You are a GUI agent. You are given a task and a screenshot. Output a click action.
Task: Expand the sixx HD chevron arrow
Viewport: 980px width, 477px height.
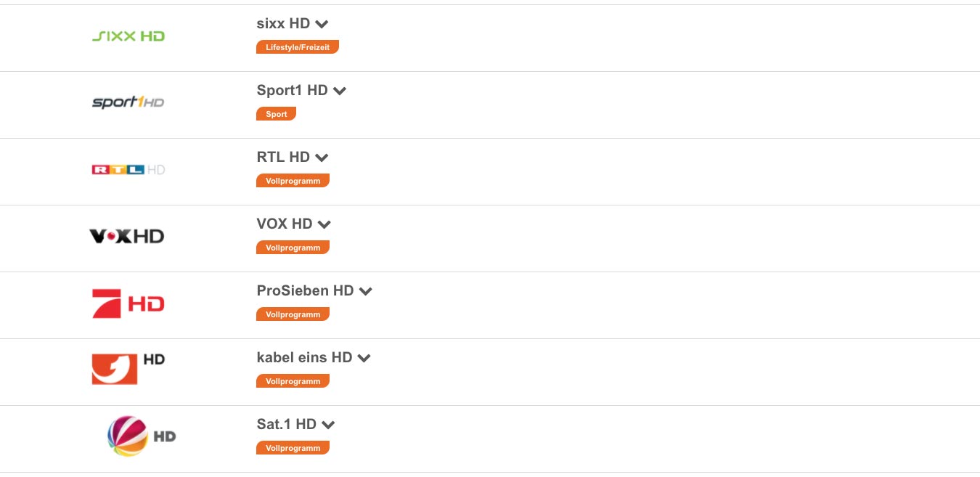click(x=322, y=24)
